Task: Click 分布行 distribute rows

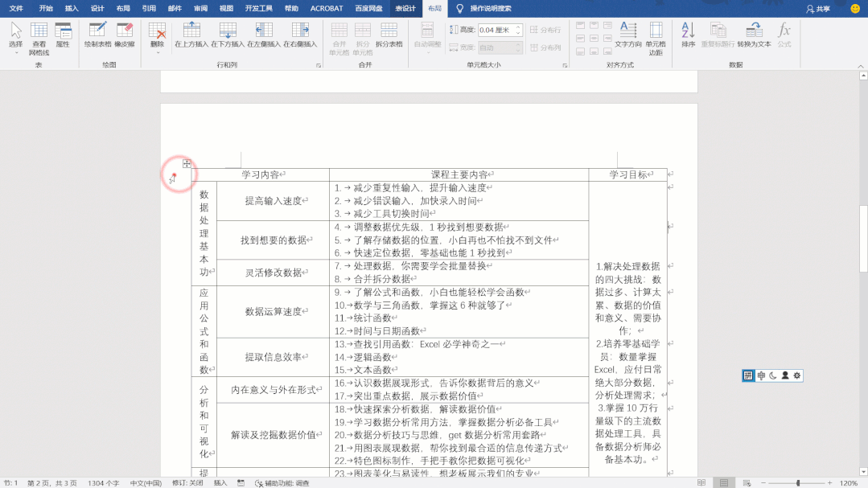Action: (x=545, y=30)
